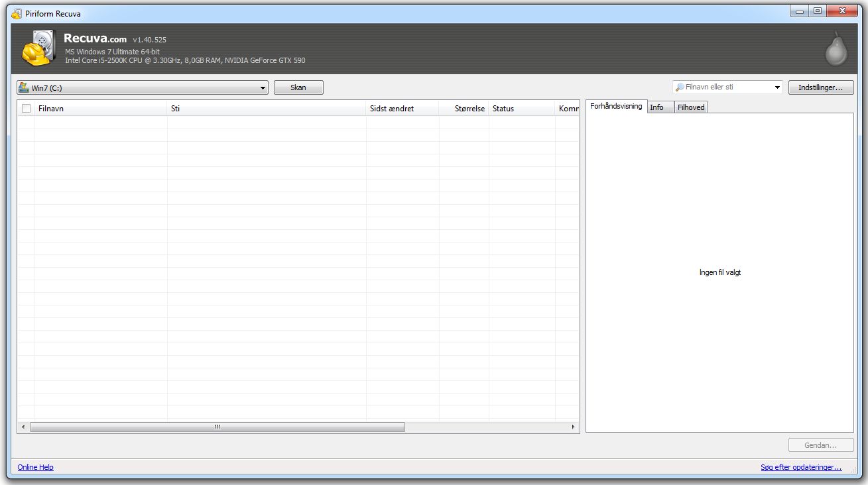Click the scroll right arrow of file list
Viewport: 868px width, 485px height.
(574, 427)
